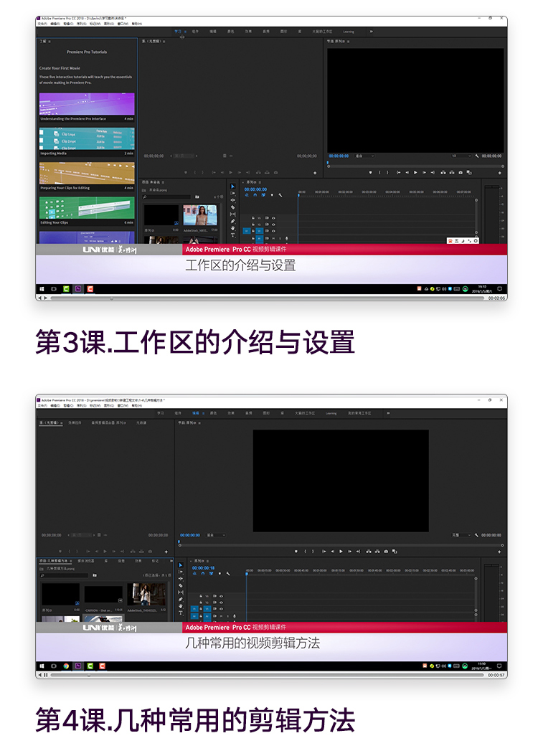Select the Pen tool in lesson 3 screenshot

[233, 222]
